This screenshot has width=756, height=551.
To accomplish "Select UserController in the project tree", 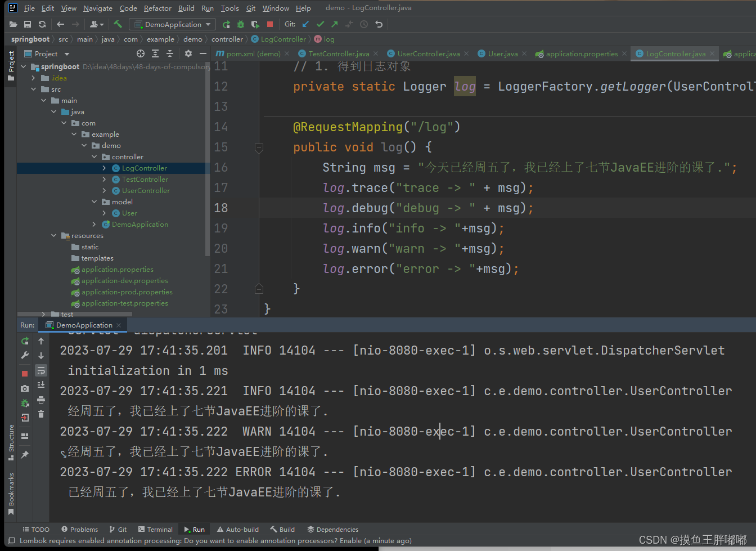I will point(146,191).
